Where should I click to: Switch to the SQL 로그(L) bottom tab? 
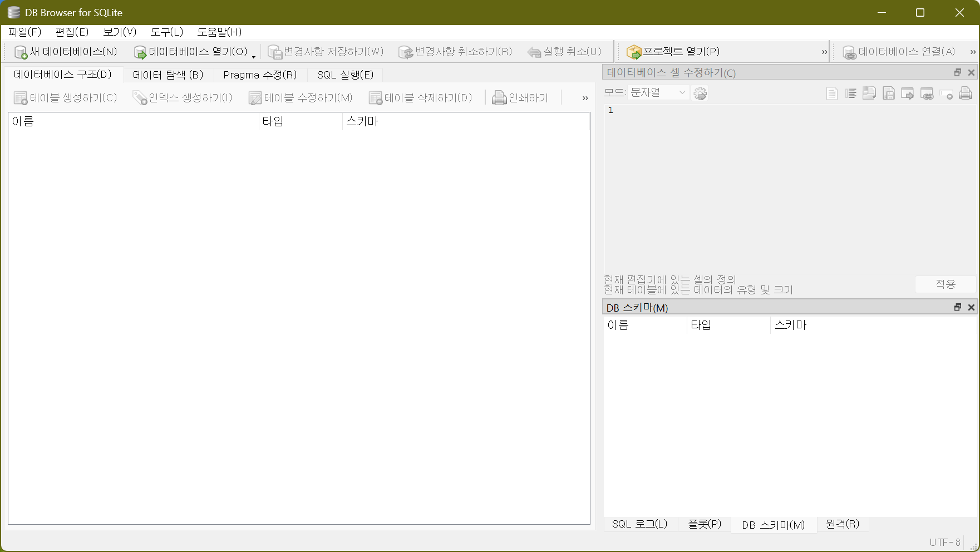[x=640, y=524]
